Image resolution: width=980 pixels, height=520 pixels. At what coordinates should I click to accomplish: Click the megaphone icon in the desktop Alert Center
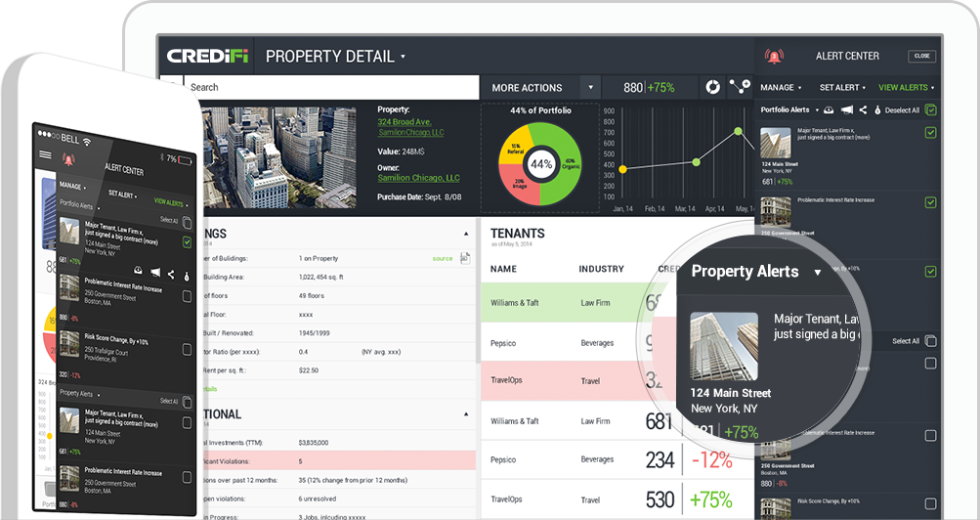click(846, 110)
